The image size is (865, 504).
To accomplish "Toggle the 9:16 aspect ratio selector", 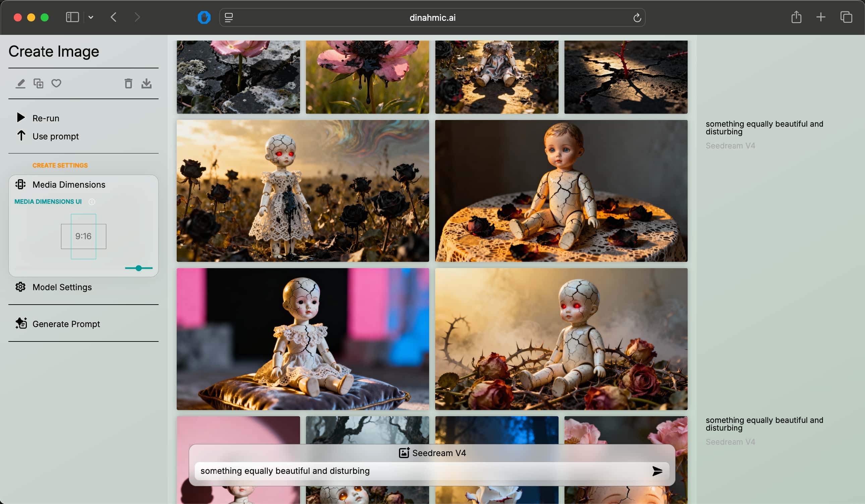I will point(83,236).
